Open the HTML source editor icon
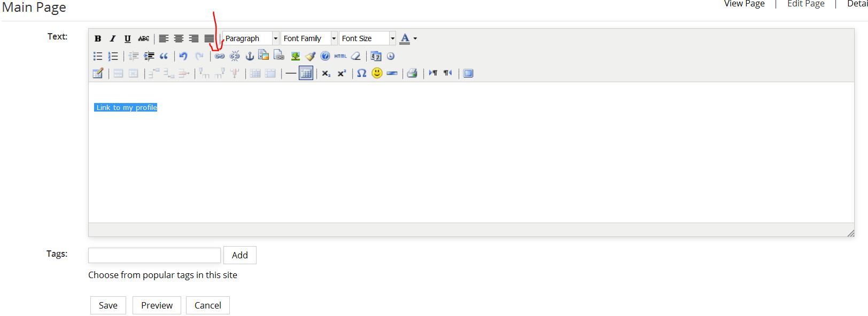 [x=340, y=56]
